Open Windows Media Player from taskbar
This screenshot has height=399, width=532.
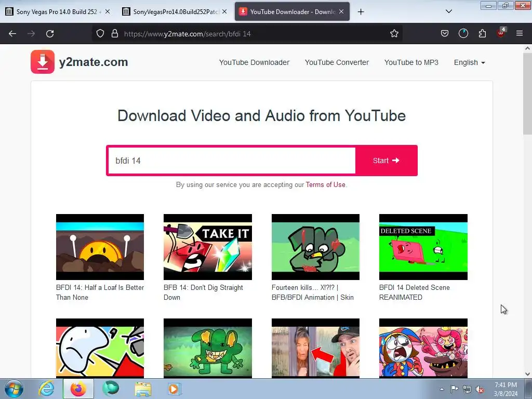[175, 389]
